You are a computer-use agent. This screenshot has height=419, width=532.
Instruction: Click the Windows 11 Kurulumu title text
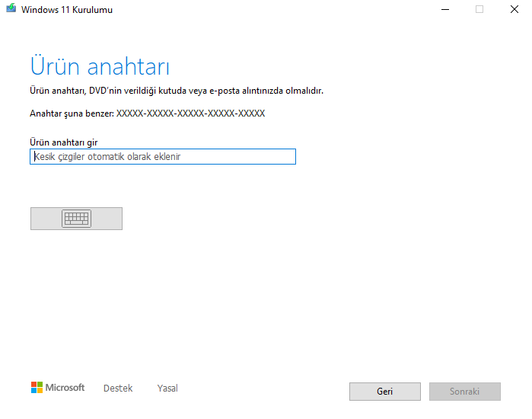point(67,10)
